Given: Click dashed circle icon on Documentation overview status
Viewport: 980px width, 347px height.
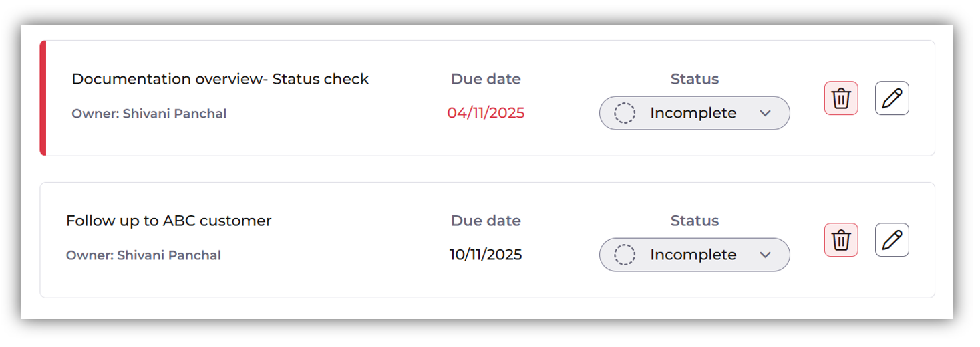Looking at the screenshot, I should 625,113.
